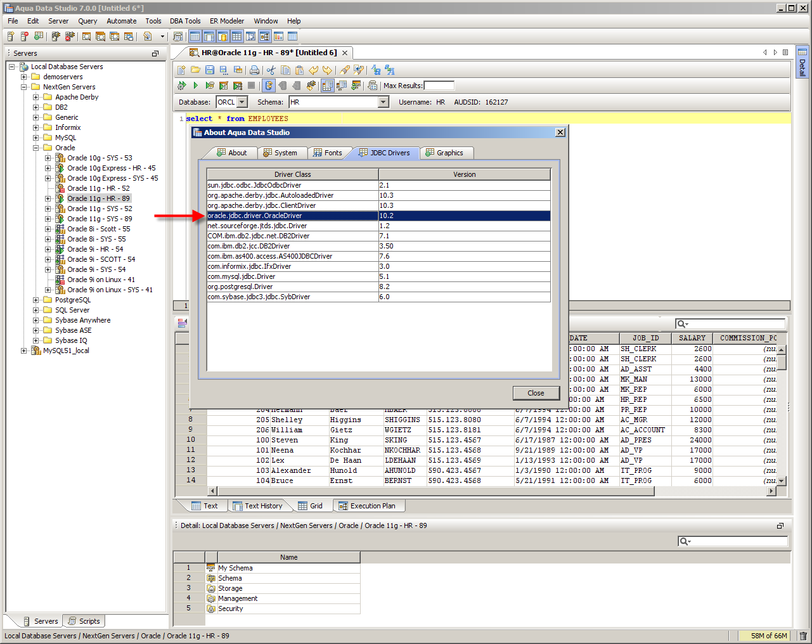Toggle the Detail side panel tab

802,62
